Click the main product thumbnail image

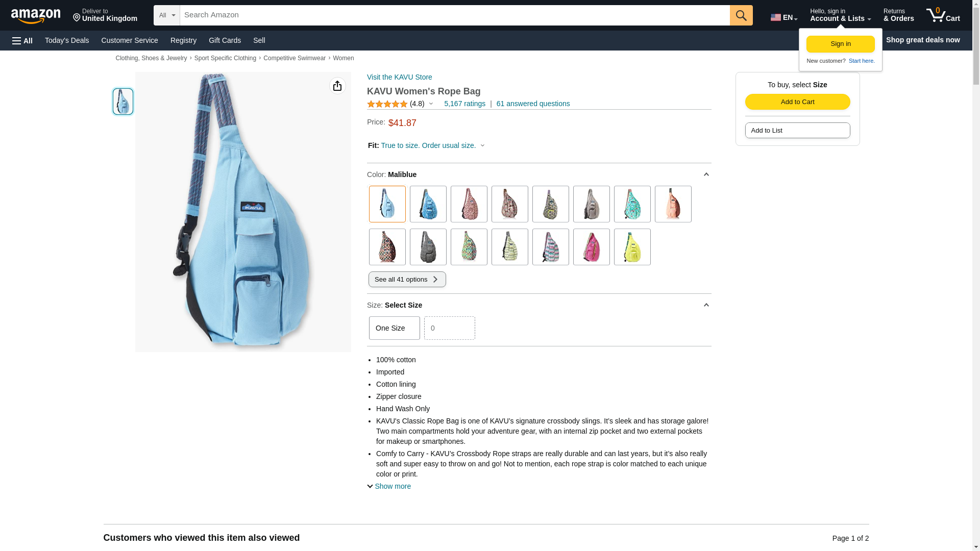(123, 101)
